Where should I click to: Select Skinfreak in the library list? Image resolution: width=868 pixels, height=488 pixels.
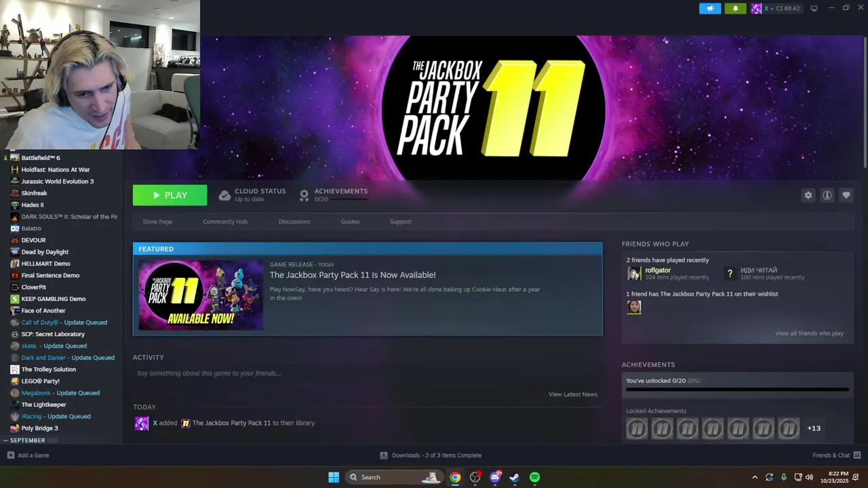pyautogui.click(x=34, y=193)
